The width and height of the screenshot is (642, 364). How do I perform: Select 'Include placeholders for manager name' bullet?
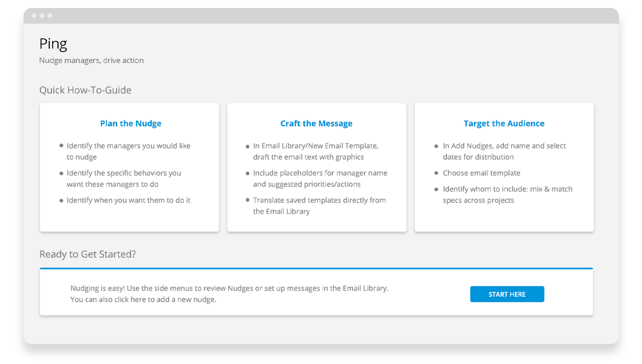[x=320, y=178]
